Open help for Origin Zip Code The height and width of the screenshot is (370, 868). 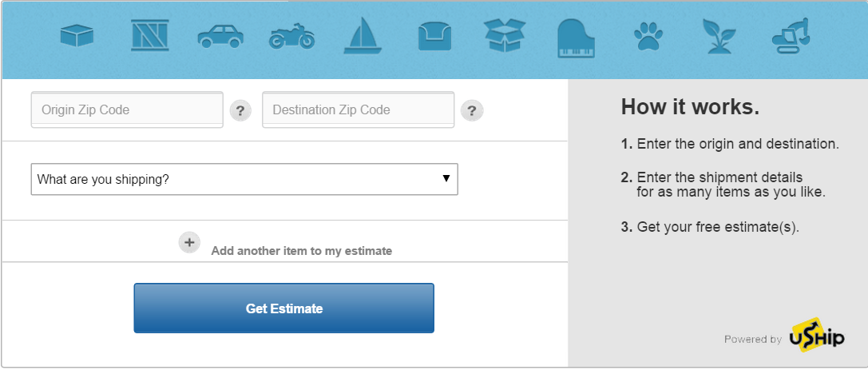240,110
